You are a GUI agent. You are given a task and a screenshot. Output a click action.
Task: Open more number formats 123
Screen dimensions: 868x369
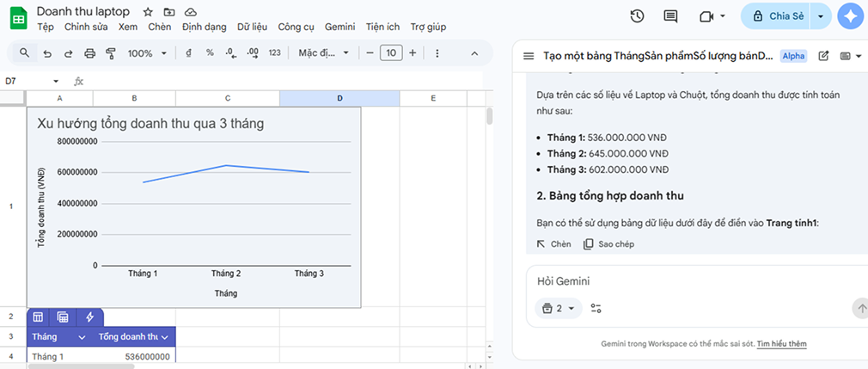click(x=274, y=53)
